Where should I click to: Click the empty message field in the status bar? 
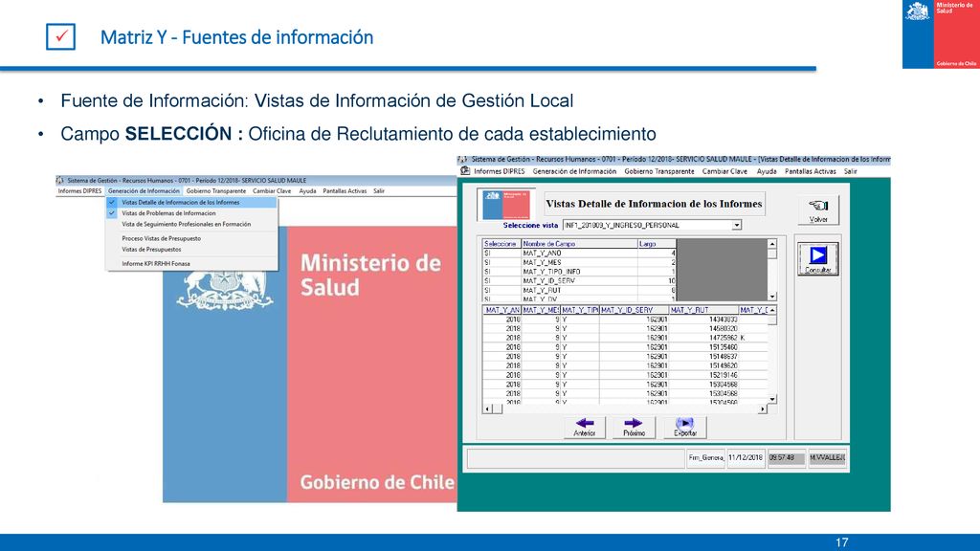575,458
